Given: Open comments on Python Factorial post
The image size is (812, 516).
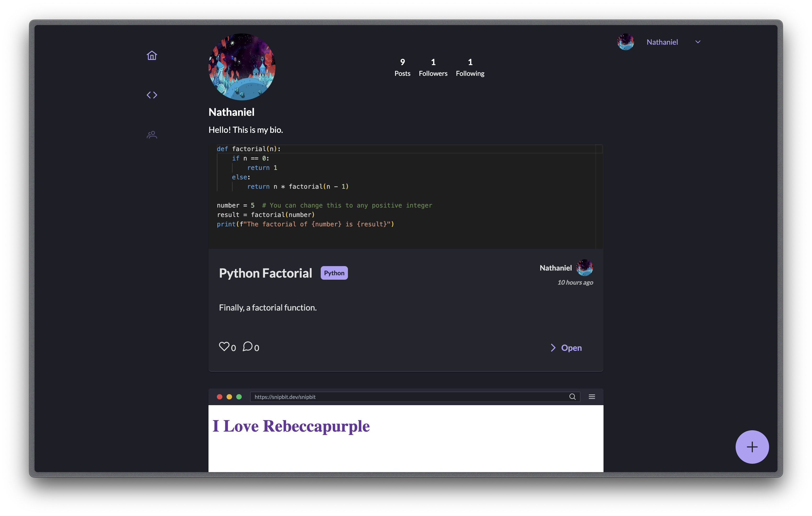Looking at the screenshot, I should click(x=247, y=346).
